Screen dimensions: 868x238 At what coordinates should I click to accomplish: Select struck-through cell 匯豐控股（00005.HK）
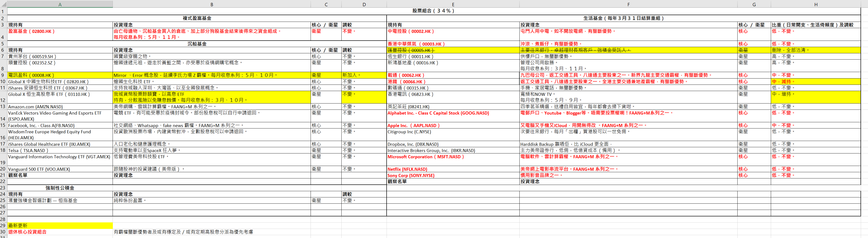[x=453, y=50]
